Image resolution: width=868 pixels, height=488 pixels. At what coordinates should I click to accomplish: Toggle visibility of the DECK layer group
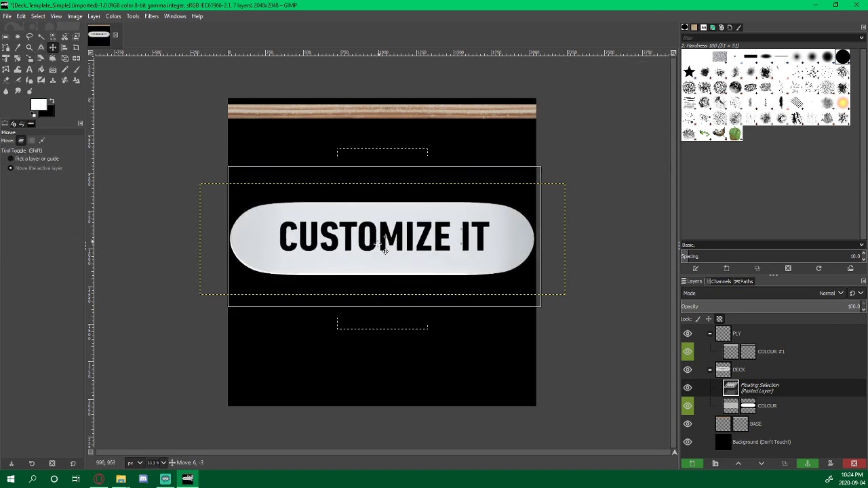[688, 369]
